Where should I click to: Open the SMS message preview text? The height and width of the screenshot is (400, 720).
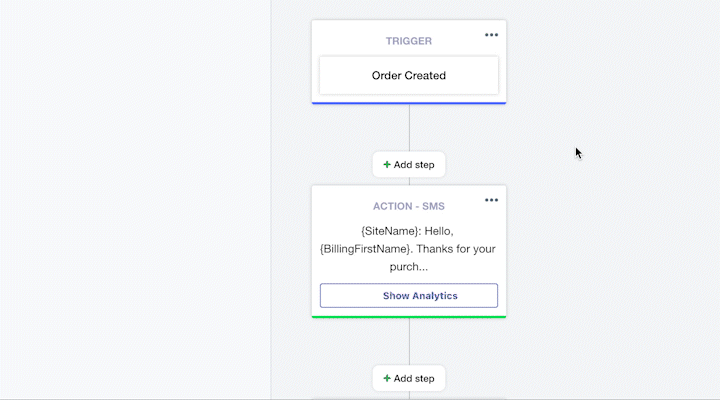[408, 249]
